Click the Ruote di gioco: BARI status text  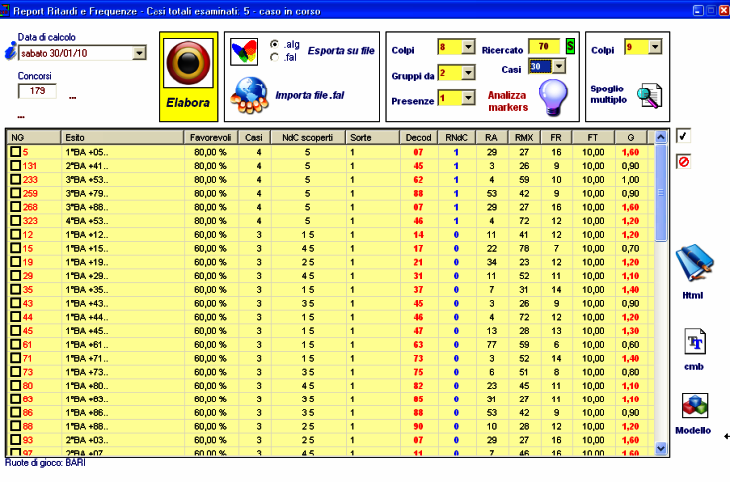(45, 463)
